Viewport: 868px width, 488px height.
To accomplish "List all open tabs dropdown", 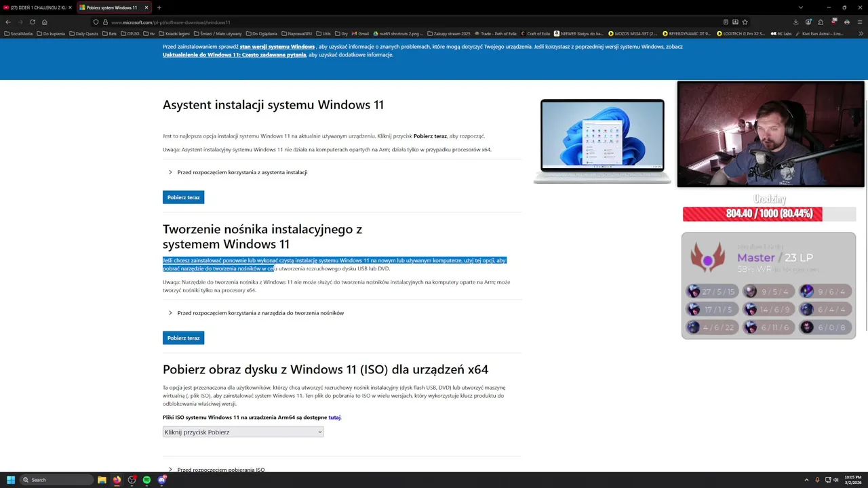I will [800, 7].
